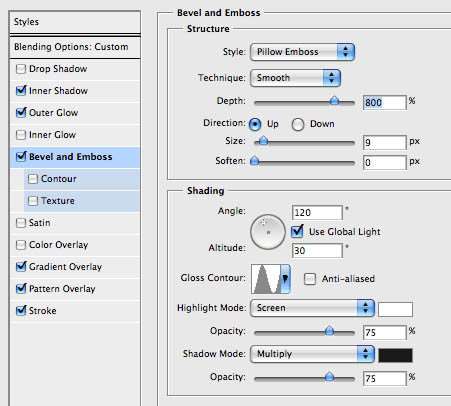The image size is (451, 406).
Task: Click the black shadow color swatch
Action: coord(395,355)
